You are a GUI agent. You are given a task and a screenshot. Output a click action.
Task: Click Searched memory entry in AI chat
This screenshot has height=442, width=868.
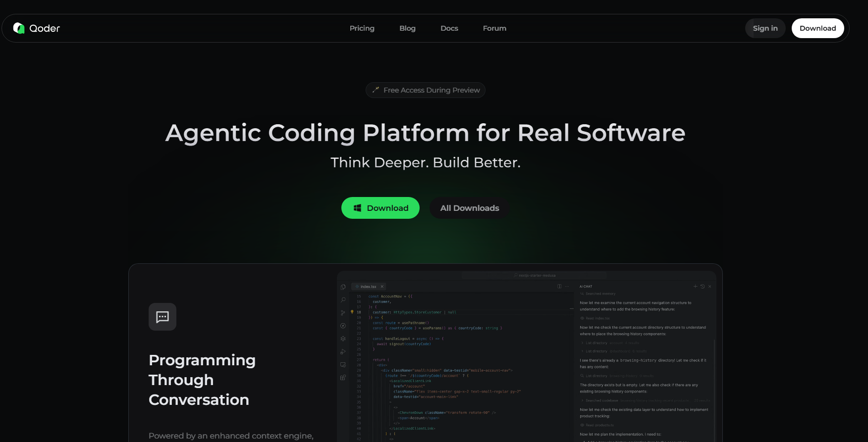598,294
